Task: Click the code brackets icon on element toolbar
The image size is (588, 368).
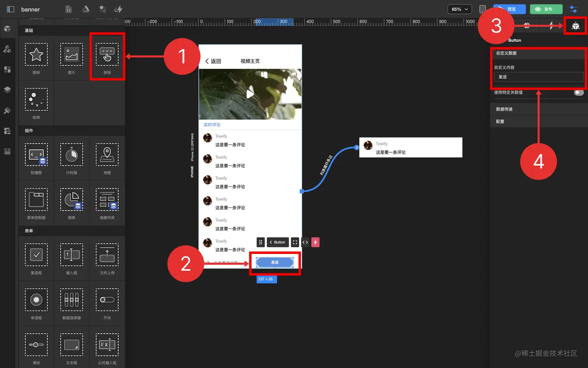Action: tap(305, 242)
